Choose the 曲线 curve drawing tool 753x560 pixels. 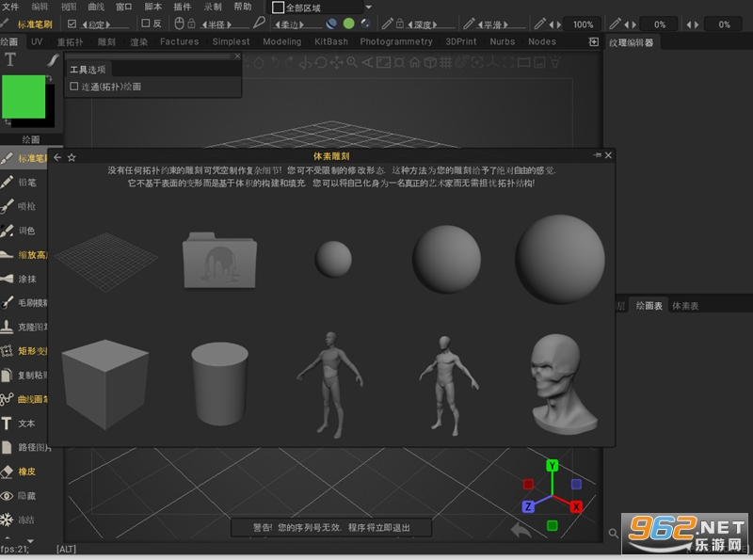pyautogui.click(x=24, y=399)
